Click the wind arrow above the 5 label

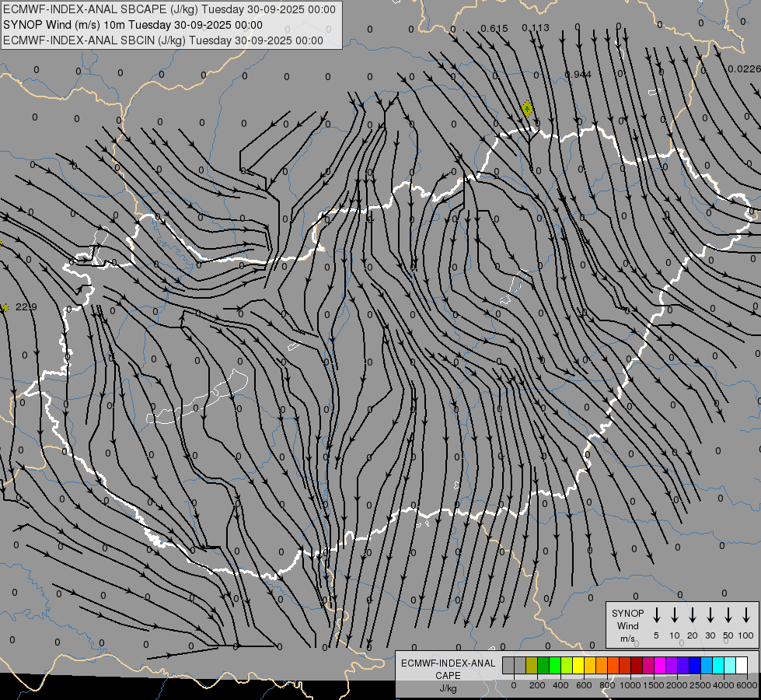[x=656, y=615]
